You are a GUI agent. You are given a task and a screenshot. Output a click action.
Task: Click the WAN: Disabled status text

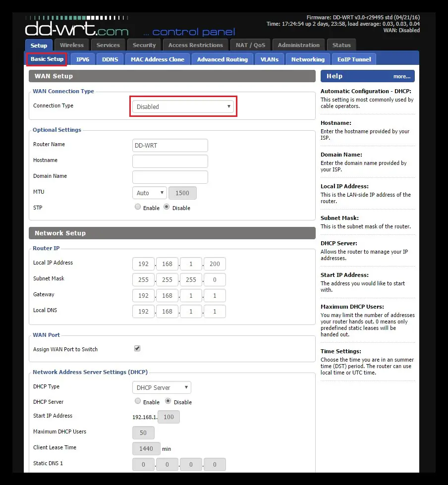tap(401, 30)
